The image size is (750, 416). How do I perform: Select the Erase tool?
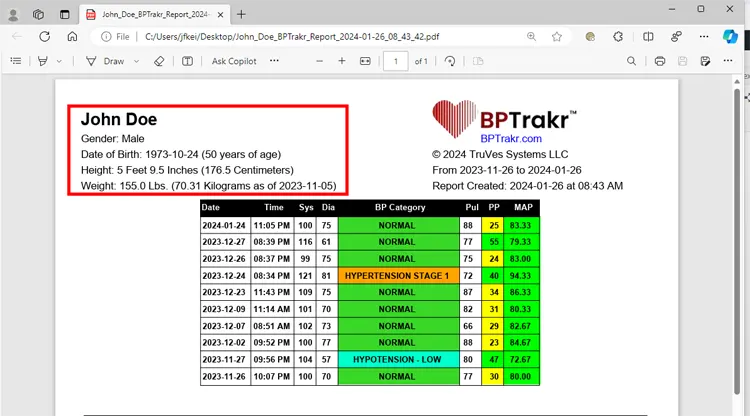[159, 61]
